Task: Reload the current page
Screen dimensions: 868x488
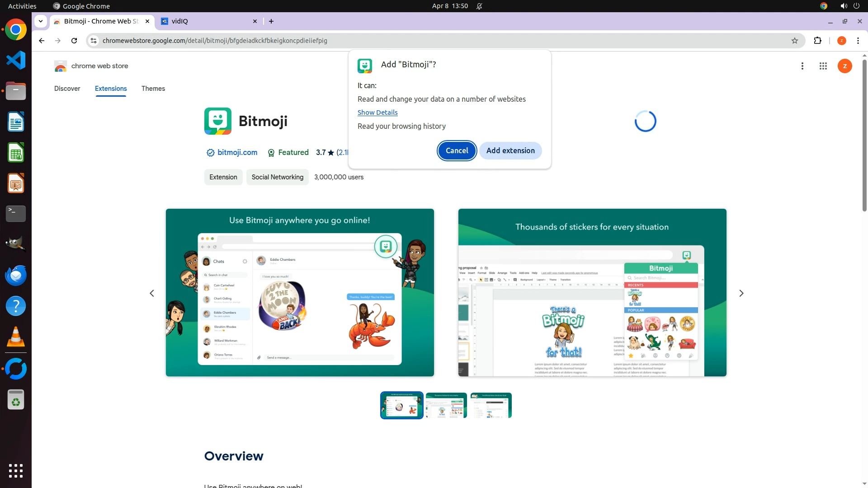Action: point(74,41)
